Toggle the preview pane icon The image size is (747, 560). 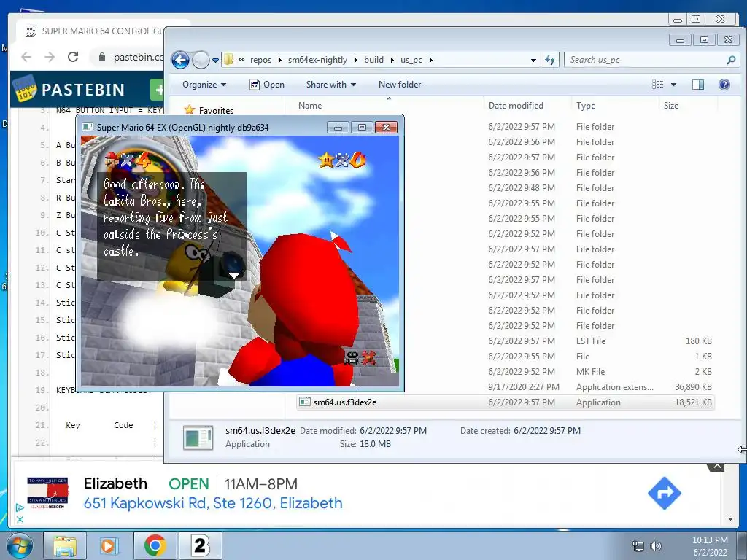point(698,85)
